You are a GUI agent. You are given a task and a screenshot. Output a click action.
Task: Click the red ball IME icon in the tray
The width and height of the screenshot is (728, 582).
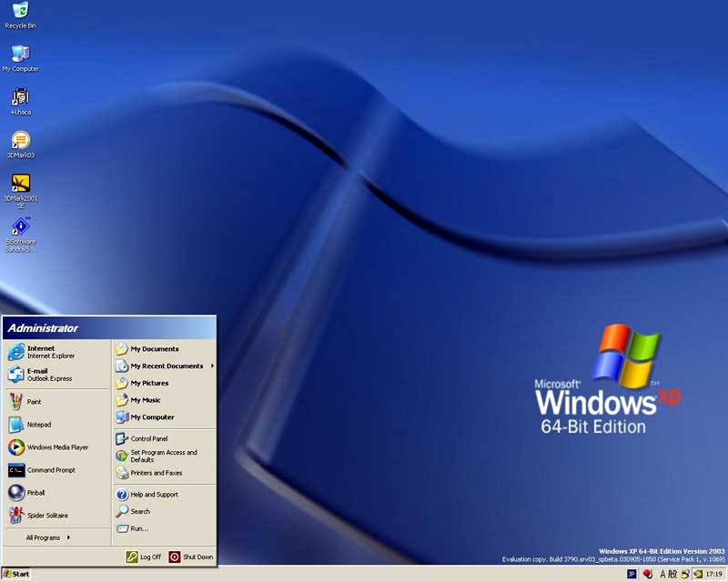pyautogui.click(x=647, y=574)
